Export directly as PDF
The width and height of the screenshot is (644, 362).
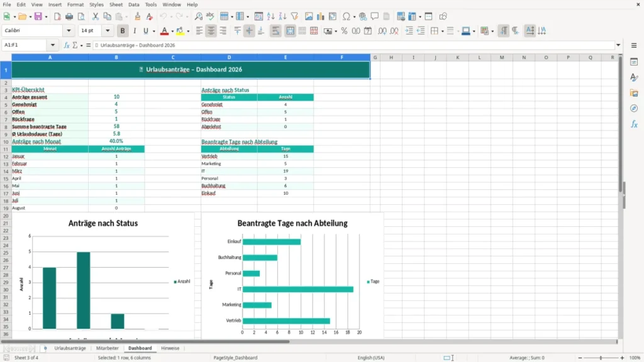[x=57, y=16]
